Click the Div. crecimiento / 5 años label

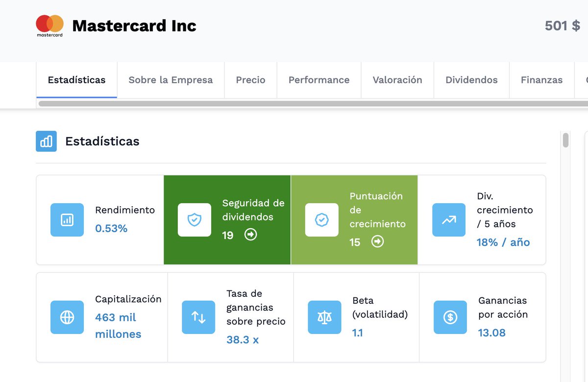505,210
